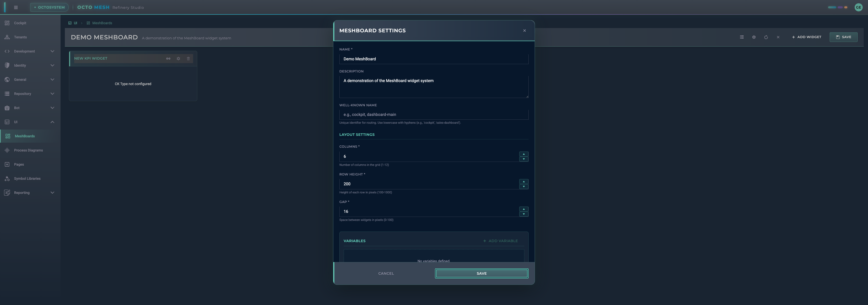Delete the New KPI Widget via trash icon
Screen dimensions: 868x305
pyautogui.click(x=188, y=58)
